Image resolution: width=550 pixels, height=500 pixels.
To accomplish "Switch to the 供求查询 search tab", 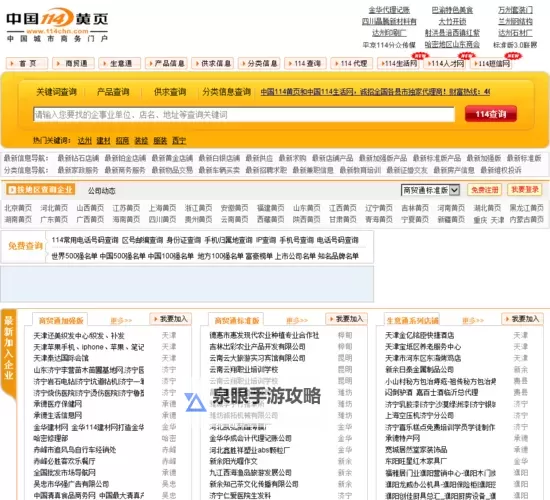I will pos(170,92).
